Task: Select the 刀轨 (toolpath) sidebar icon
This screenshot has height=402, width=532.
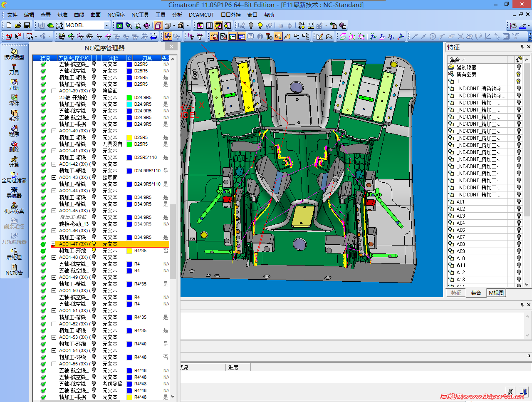Action: click(14, 84)
